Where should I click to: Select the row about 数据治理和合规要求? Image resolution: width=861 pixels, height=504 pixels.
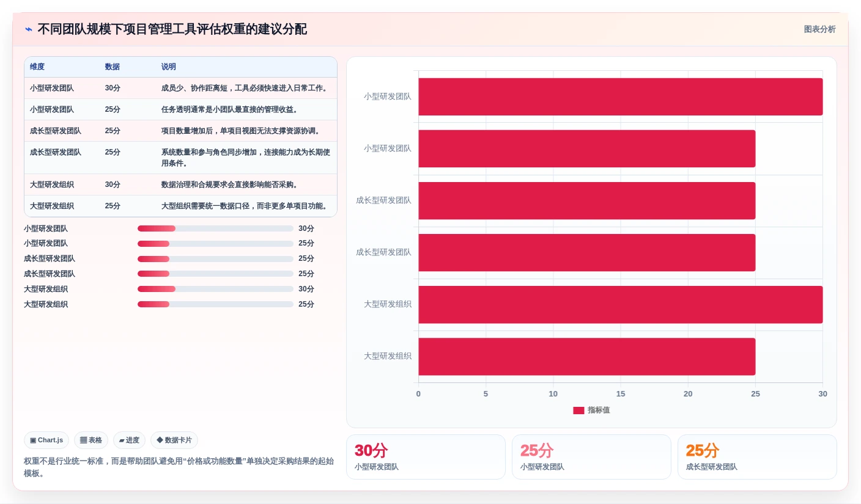click(x=180, y=184)
